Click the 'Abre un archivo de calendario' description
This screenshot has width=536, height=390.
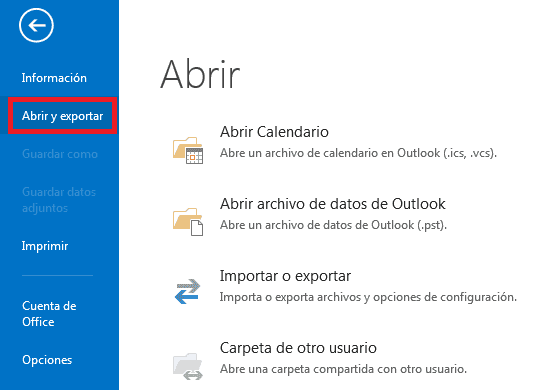tap(358, 153)
